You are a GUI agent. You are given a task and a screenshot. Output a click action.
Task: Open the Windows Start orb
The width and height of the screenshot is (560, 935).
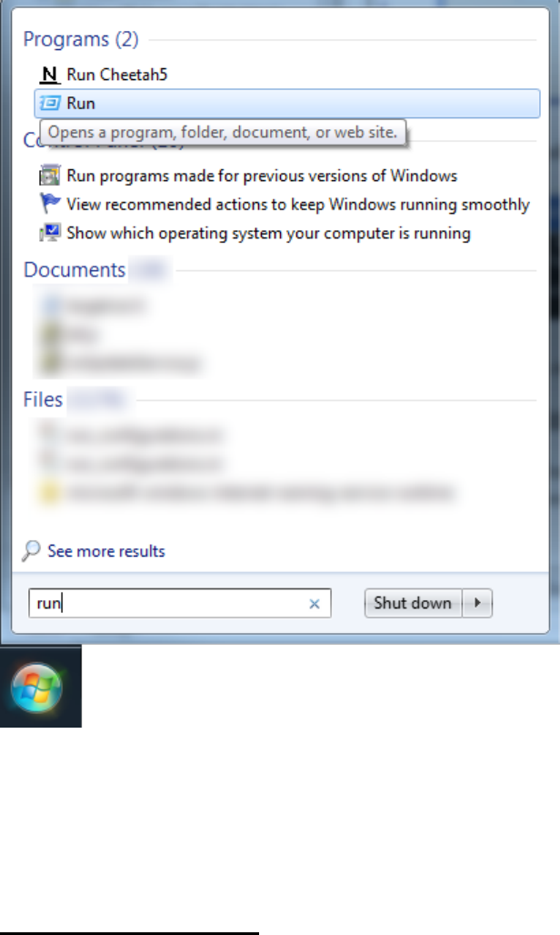click(x=36, y=688)
